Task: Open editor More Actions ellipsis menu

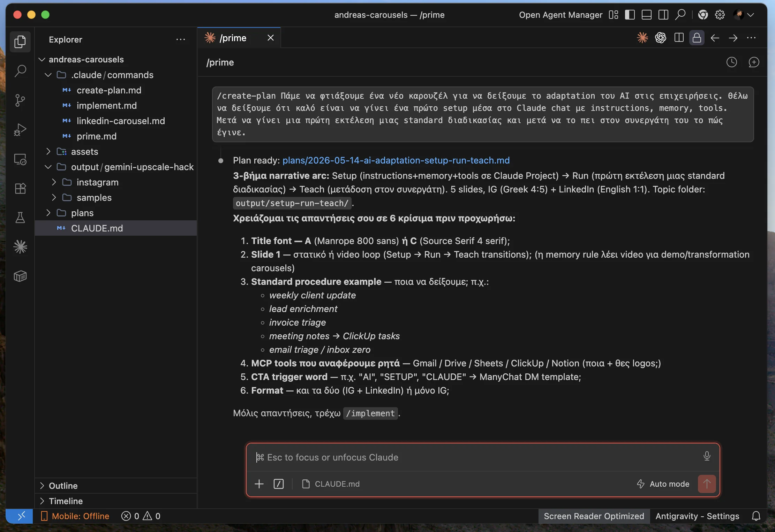Action: [x=751, y=38]
